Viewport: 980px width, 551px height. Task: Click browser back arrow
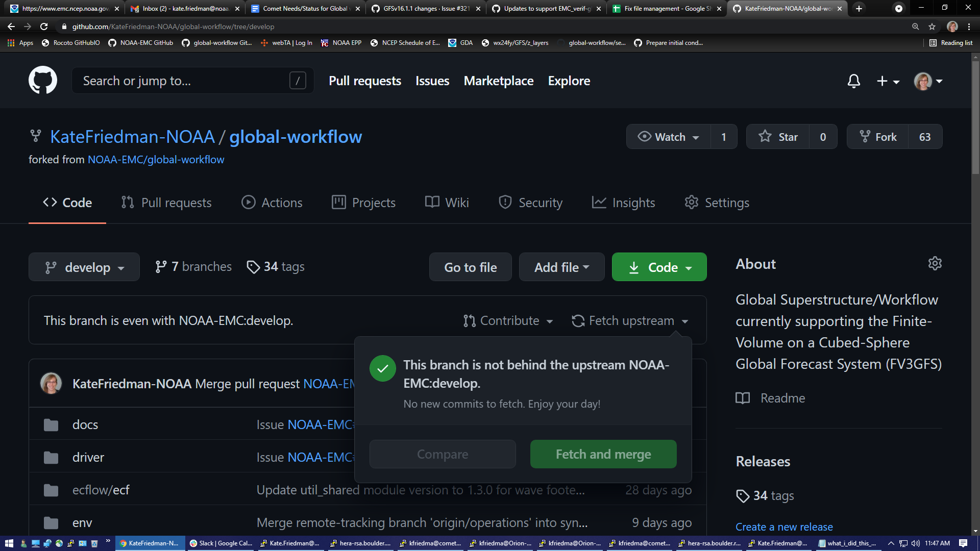click(11, 27)
